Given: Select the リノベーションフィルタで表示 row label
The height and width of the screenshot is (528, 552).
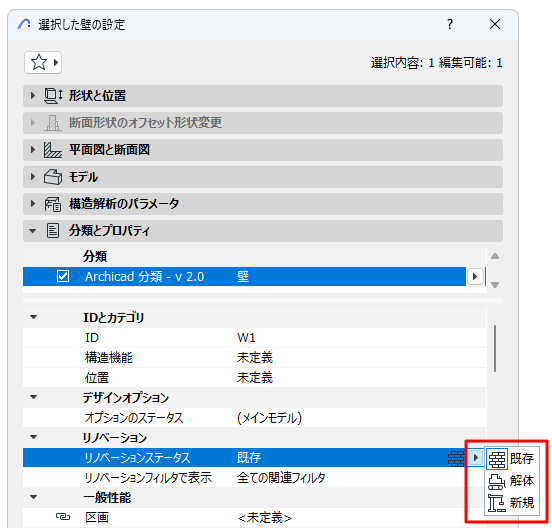Looking at the screenshot, I should (x=148, y=478).
